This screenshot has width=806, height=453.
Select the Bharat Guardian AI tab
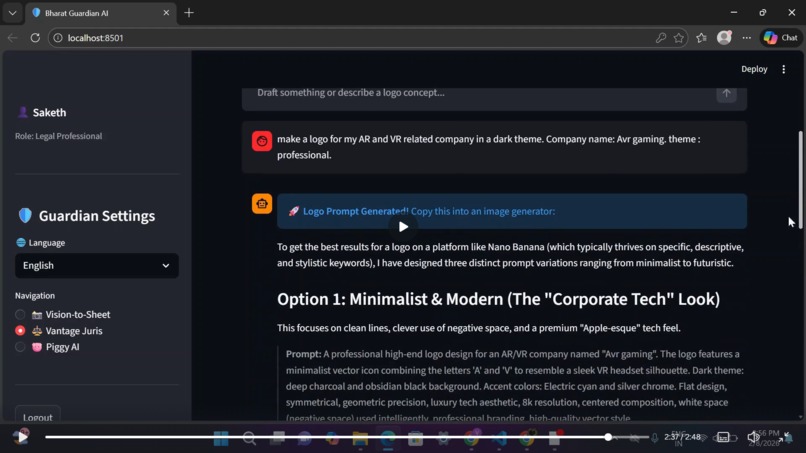(x=100, y=13)
